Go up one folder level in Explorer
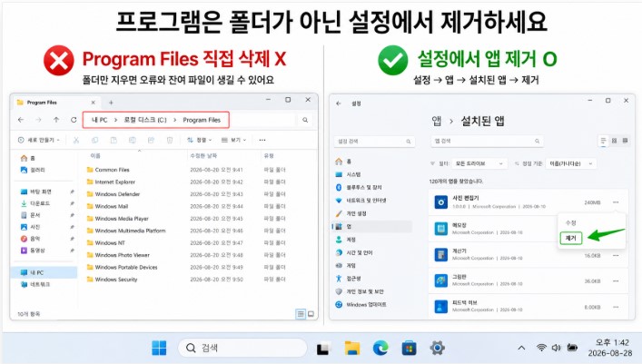 coord(56,120)
